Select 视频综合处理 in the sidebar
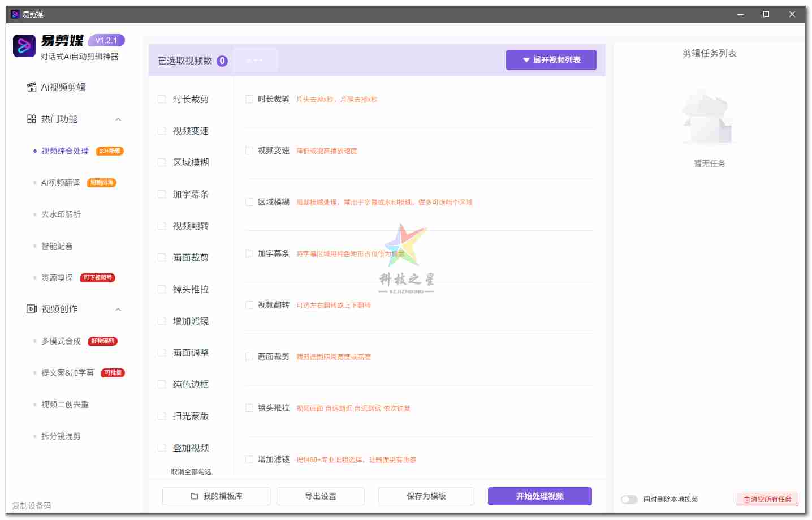 click(63, 151)
